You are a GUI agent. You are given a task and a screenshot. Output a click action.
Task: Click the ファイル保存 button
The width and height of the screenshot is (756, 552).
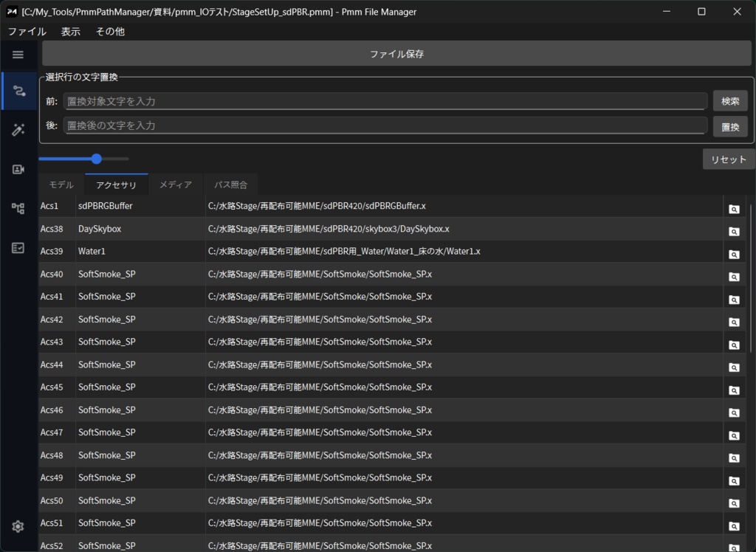click(x=396, y=52)
